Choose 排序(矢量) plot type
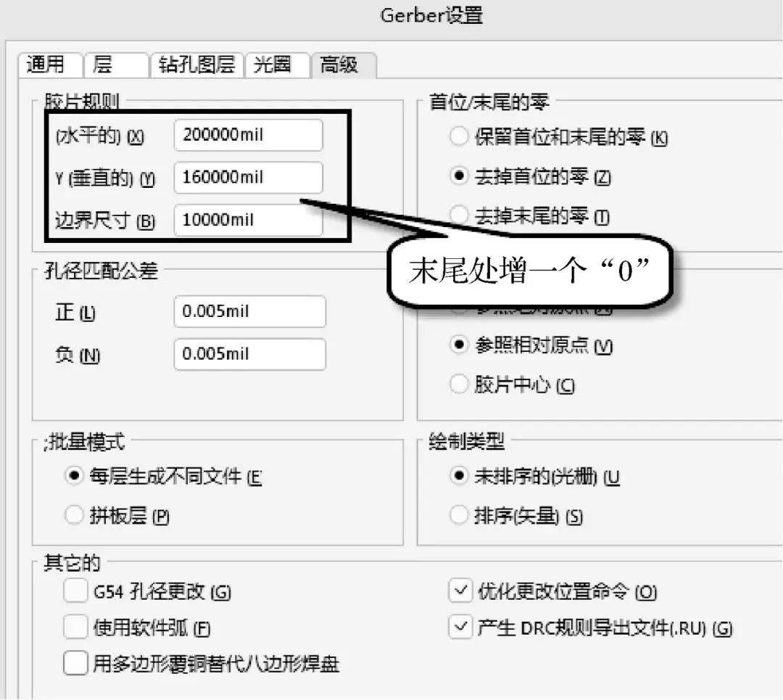This screenshot has width=783, height=700. pyautogui.click(x=459, y=515)
